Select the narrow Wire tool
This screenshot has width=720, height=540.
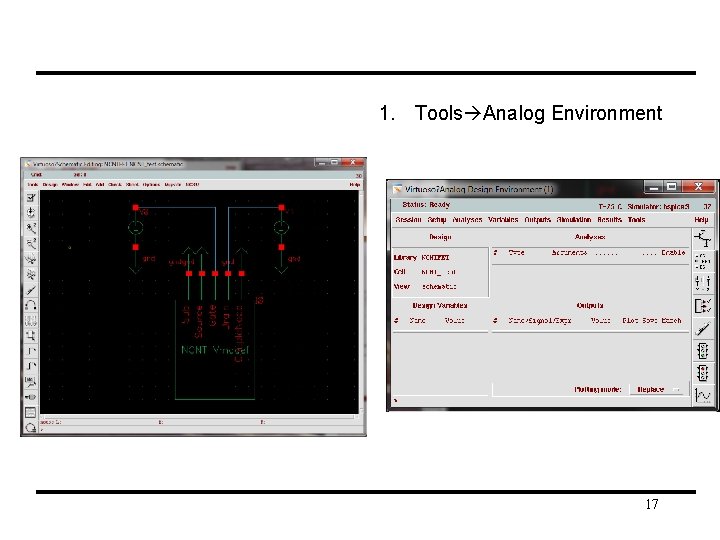click(x=31, y=351)
